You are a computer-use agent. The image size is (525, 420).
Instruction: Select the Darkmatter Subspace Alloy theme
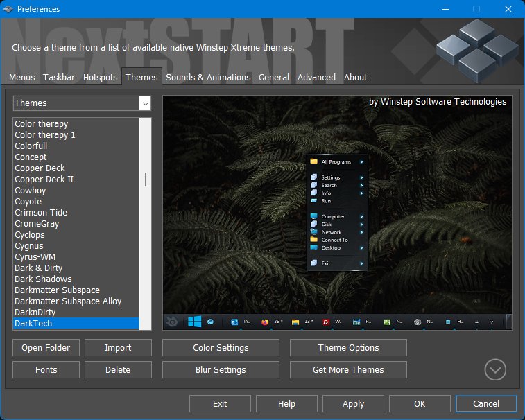click(x=76, y=301)
